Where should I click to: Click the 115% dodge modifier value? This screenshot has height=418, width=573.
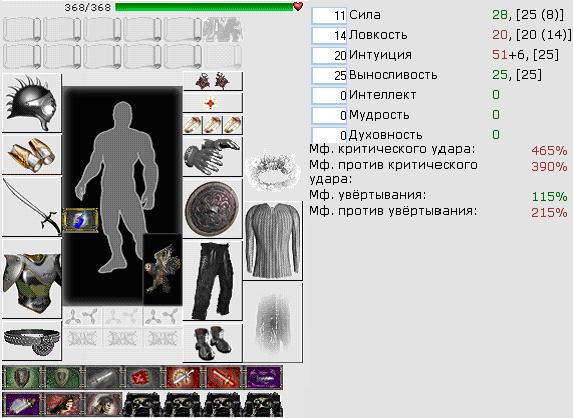pos(549,197)
